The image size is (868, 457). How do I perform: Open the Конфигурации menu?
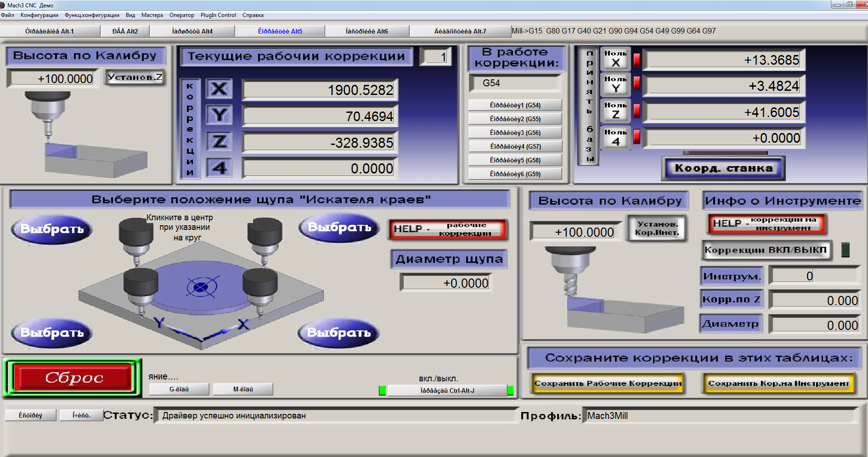(39, 15)
